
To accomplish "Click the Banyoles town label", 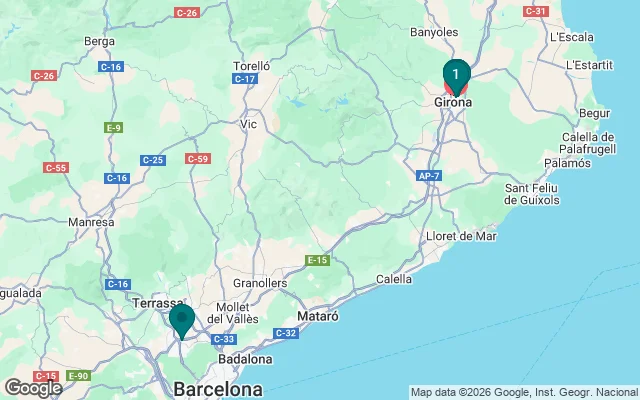I will pos(434,32).
